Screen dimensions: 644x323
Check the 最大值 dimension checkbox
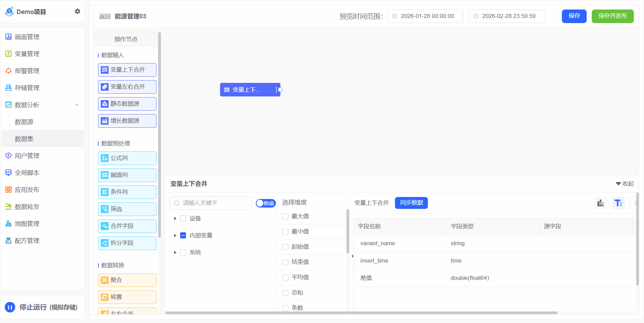(285, 217)
